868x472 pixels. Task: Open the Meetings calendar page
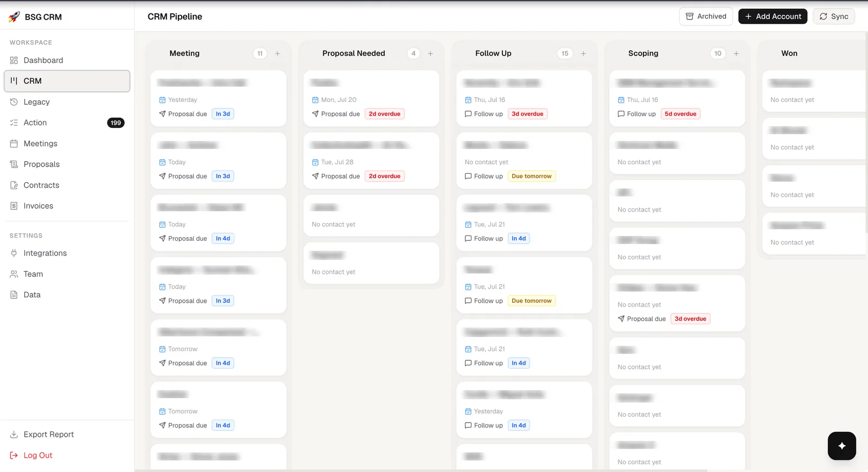(x=67, y=144)
